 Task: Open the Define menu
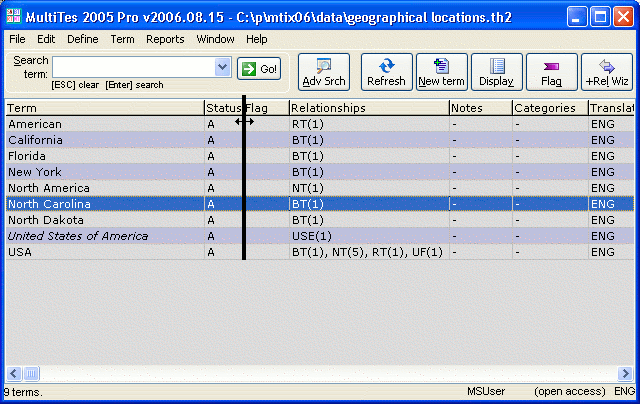tap(83, 39)
